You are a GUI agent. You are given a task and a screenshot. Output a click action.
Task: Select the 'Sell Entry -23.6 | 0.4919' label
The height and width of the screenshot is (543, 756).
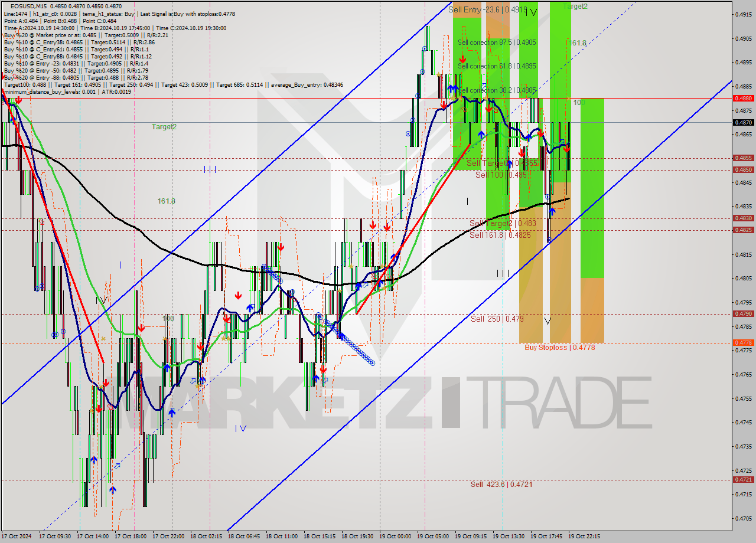coord(487,9)
